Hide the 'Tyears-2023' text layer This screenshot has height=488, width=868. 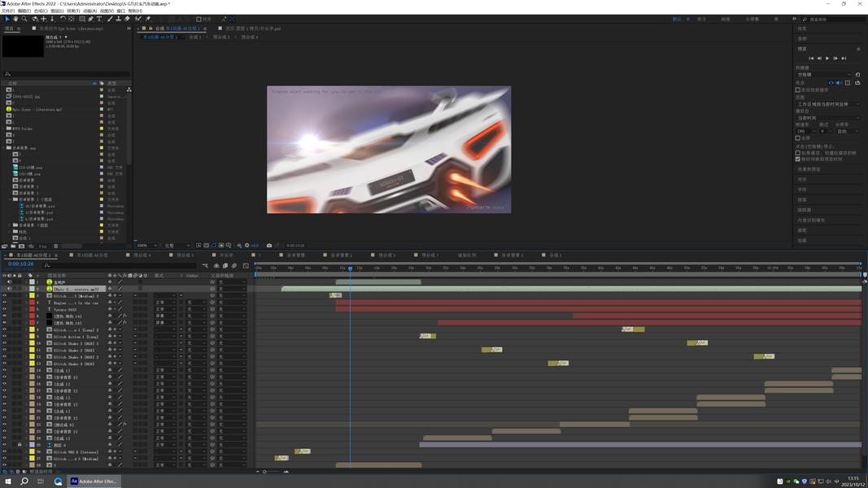[x=4, y=309]
